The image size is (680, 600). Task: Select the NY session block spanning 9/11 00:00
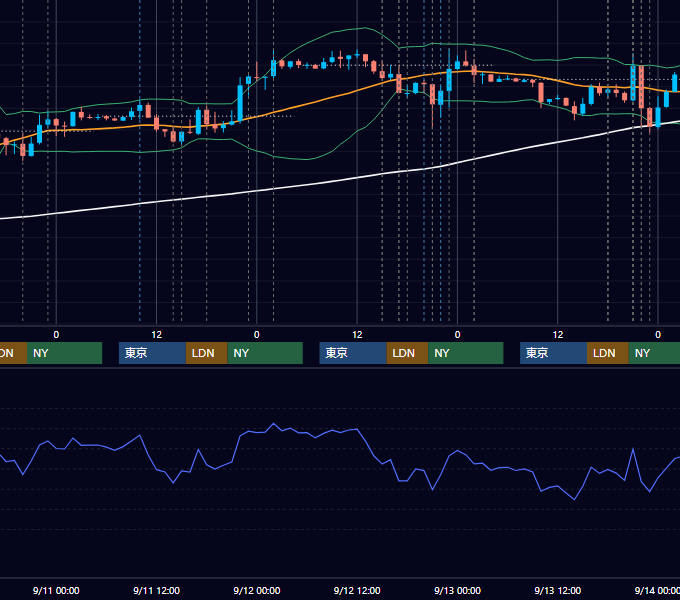[x=64, y=353]
